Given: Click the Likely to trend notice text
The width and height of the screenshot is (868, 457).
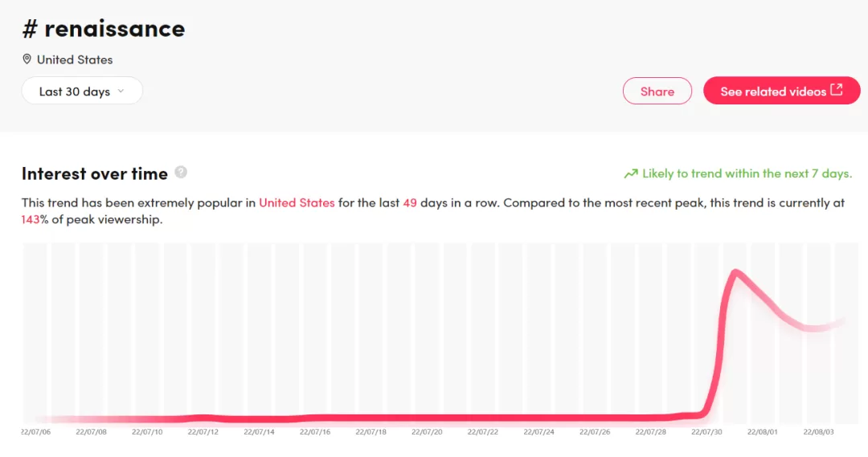Looking at the screenshot, I should point(747,173).
